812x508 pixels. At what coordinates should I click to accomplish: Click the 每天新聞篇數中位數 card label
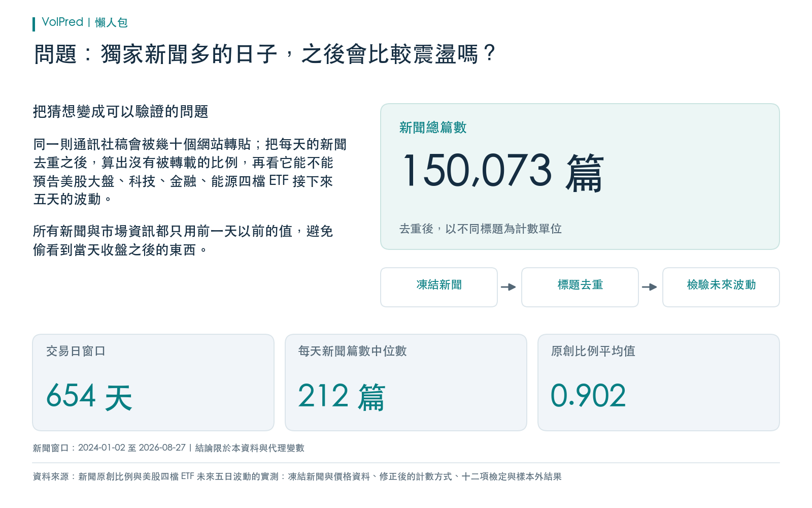(353, 351)
